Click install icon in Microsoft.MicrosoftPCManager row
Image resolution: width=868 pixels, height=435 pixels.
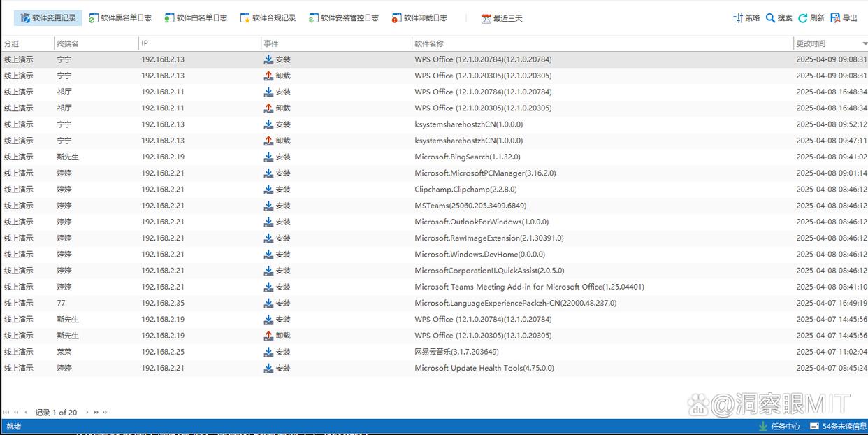click(x=268, y=173)
